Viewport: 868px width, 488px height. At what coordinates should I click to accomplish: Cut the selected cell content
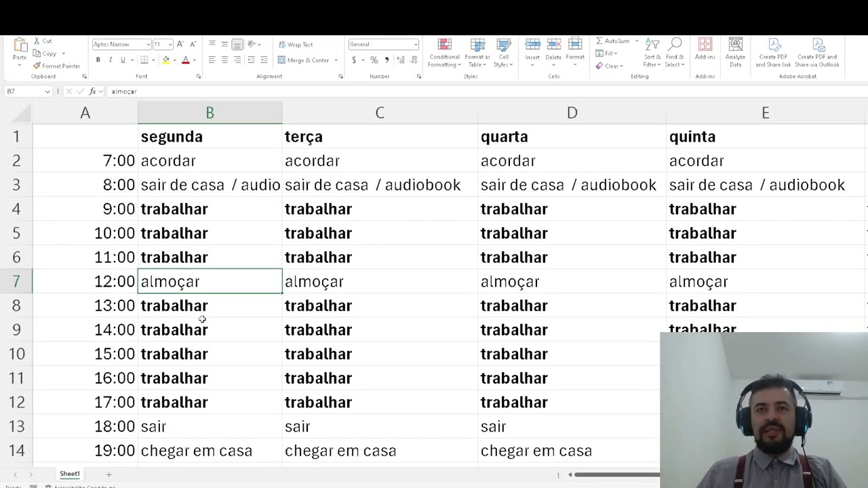click(x=42, y=41)
